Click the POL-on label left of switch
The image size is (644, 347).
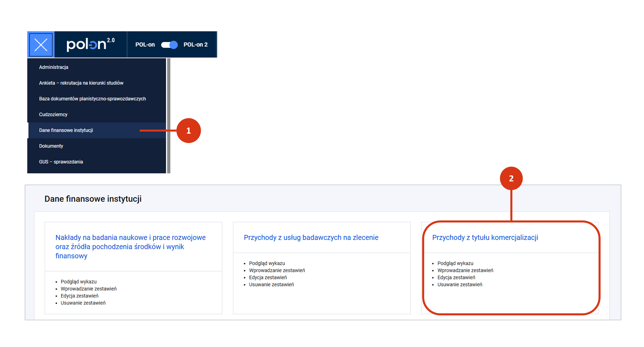click(x=145, y=45)
